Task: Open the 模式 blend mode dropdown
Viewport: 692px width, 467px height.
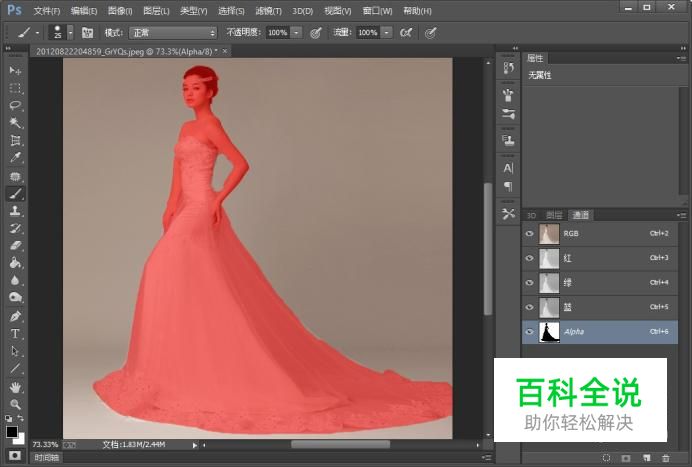Action: pyautogui.click(x=173, y=33)
